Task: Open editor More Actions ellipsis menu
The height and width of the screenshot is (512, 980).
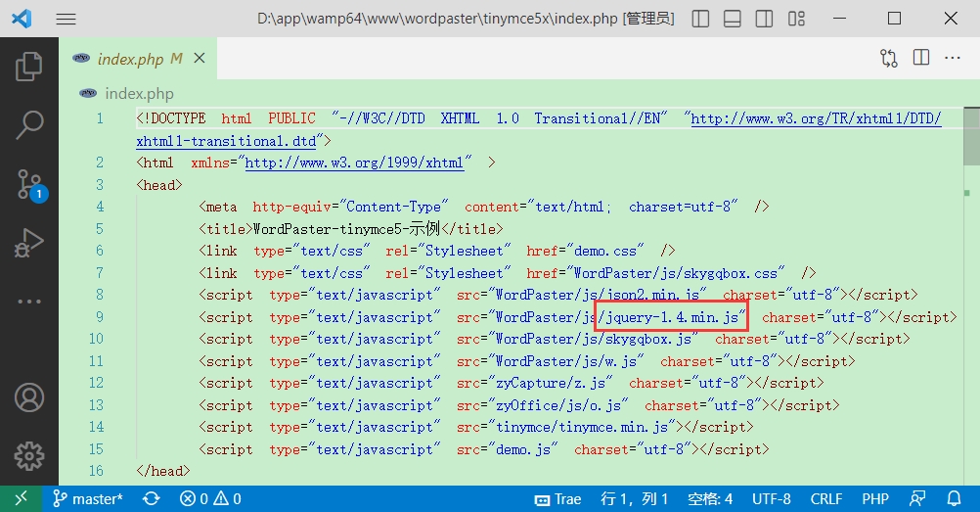Action: [x=952, y=59]
